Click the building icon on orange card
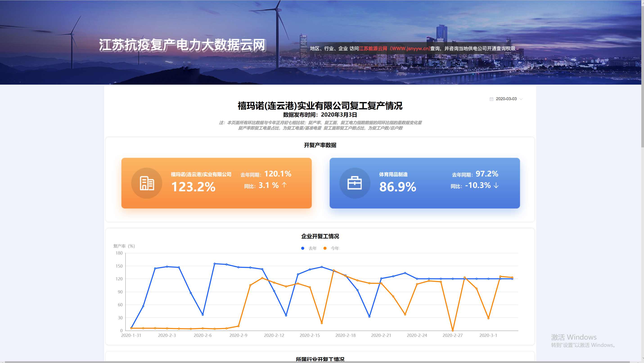 [x=147, y=183]
